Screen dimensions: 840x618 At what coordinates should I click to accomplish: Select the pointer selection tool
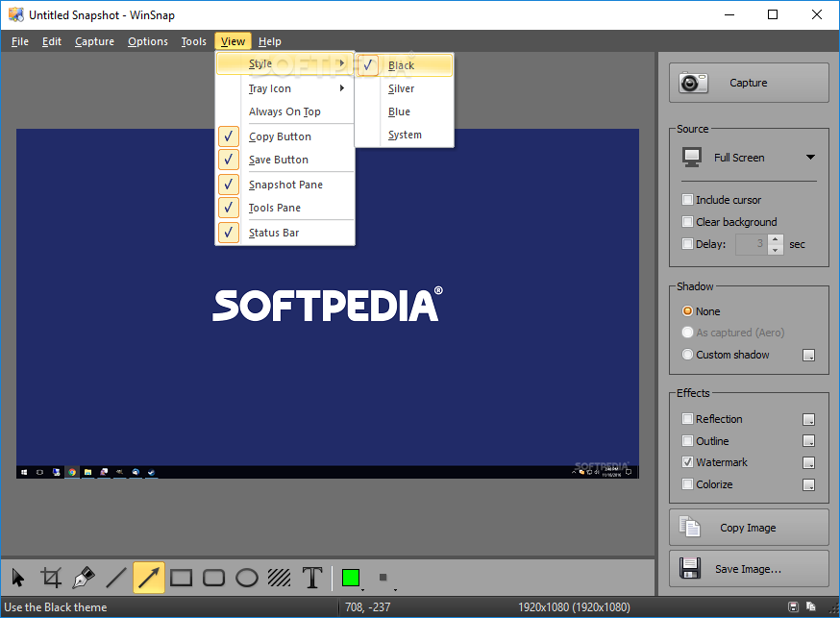tap(17, 578)
